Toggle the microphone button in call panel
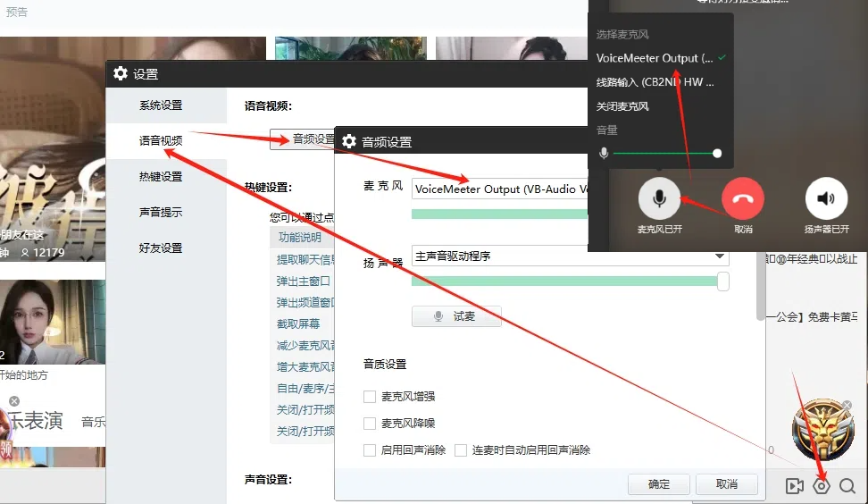This screenshot has height=504, width=868. (659, 199)
